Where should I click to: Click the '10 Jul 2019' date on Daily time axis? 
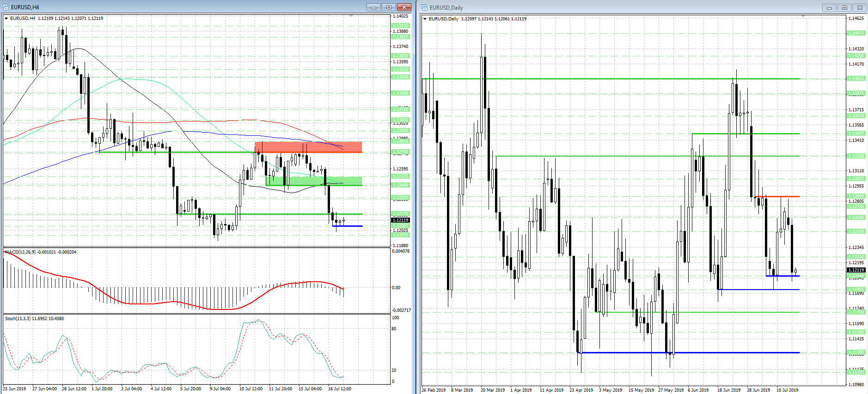coord(787,390)
